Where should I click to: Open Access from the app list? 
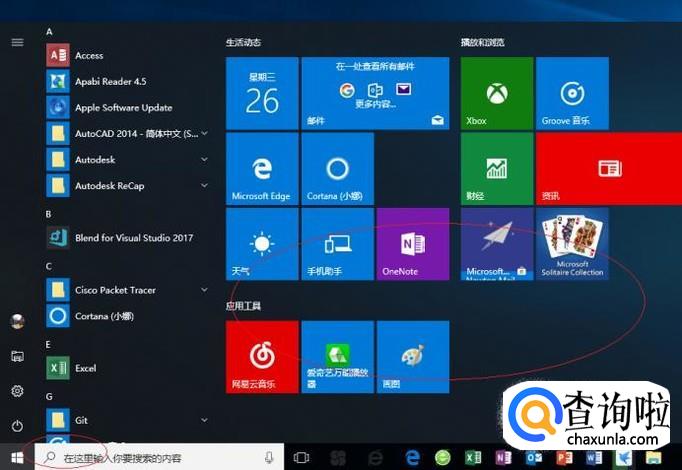coord(88,55)
